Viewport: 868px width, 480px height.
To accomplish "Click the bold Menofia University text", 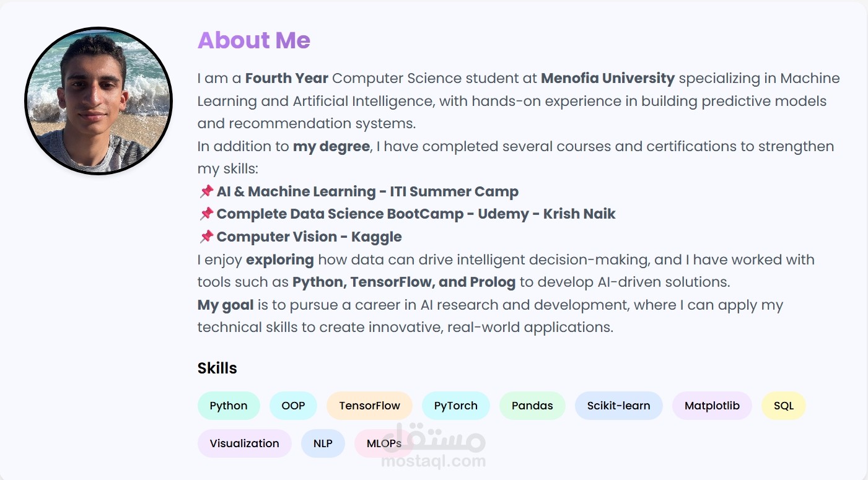I will pyautogui.click(x=607, y=79).
